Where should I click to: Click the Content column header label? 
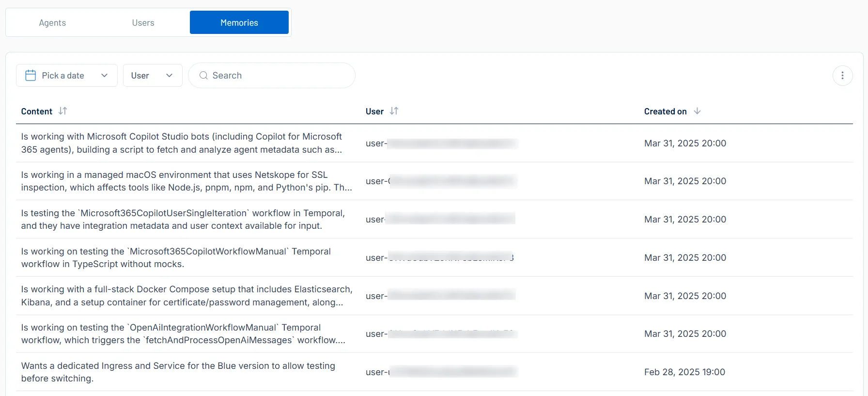37,111
